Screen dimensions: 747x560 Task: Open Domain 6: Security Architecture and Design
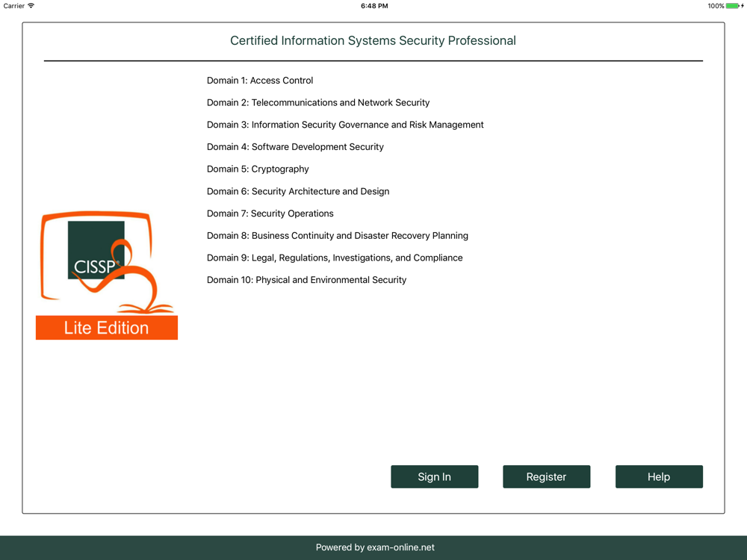[298, 191]
